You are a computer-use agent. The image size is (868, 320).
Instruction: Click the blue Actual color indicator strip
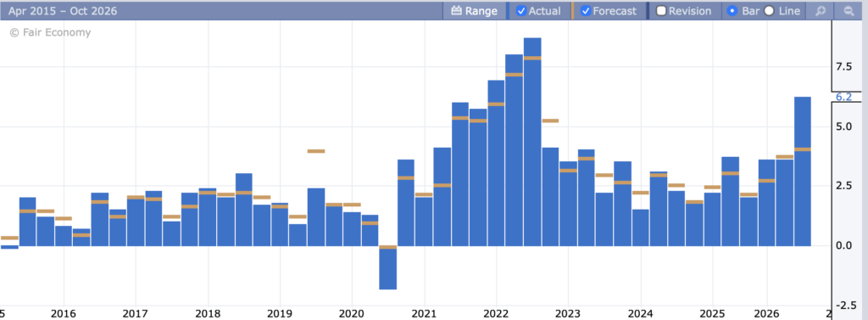point(509,10)
